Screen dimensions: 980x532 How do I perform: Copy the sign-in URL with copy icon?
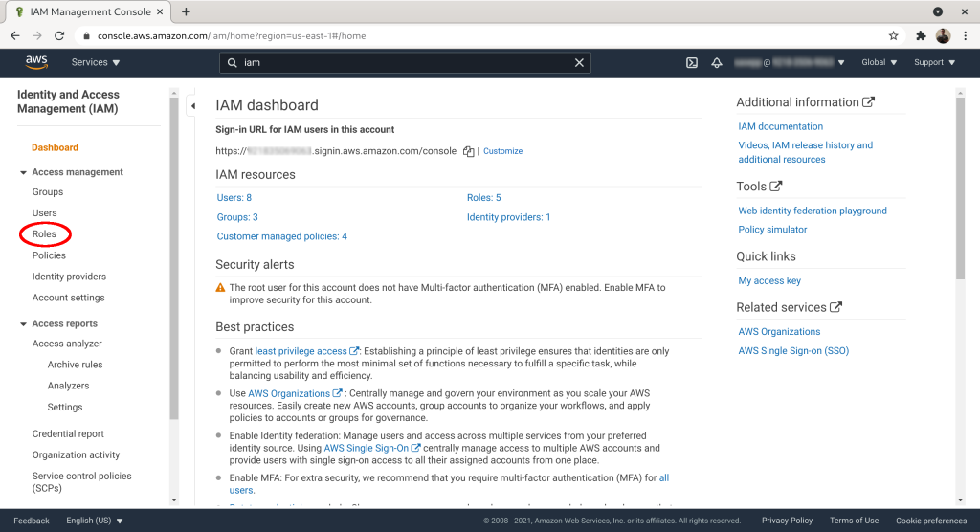click(x=468, y=151)
